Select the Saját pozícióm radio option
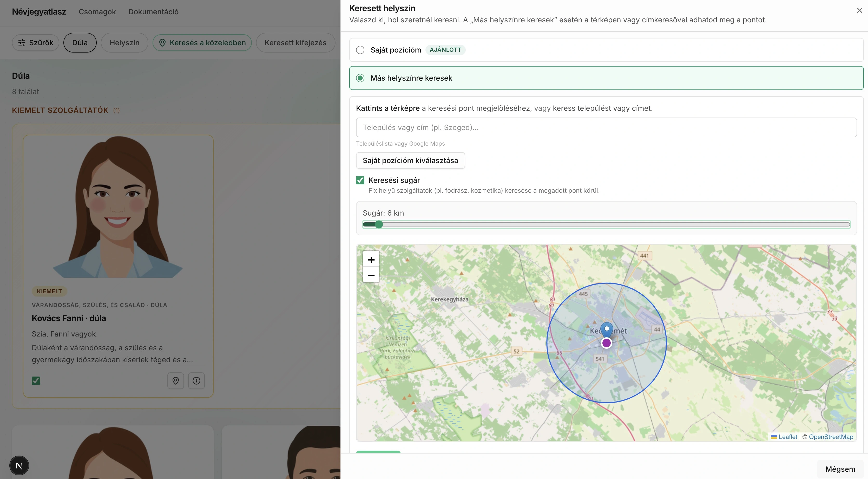Viewport: 868px width, 479px height. (x=360, y=50)
